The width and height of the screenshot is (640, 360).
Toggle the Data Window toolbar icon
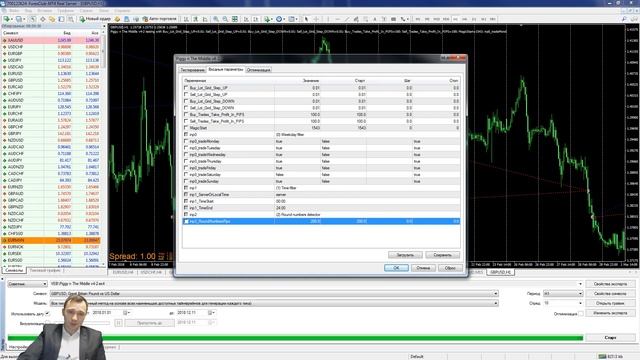[x=42, y=19]
